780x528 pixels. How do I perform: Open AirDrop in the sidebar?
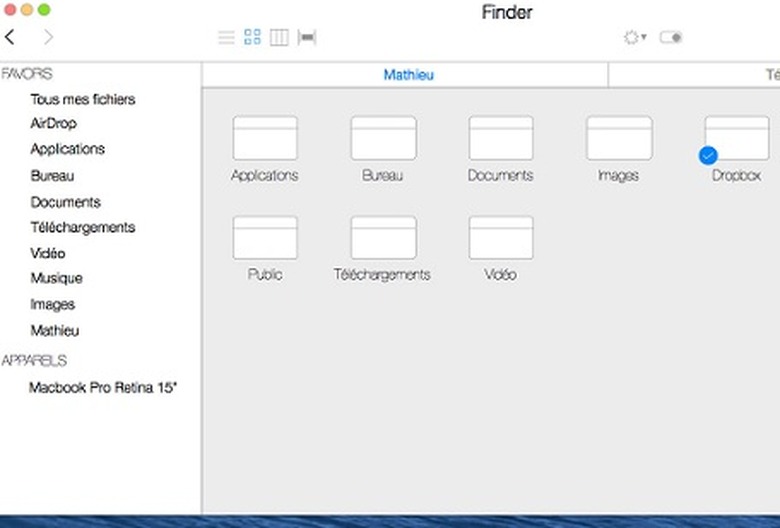point(53,123)
